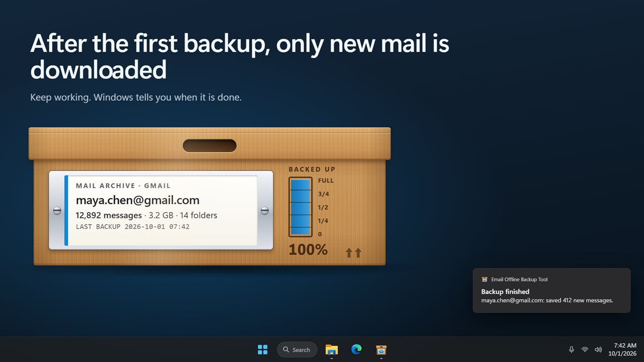Open the Wi-Fi network tray icon
644x362 pixels.
tap(585, 349)
